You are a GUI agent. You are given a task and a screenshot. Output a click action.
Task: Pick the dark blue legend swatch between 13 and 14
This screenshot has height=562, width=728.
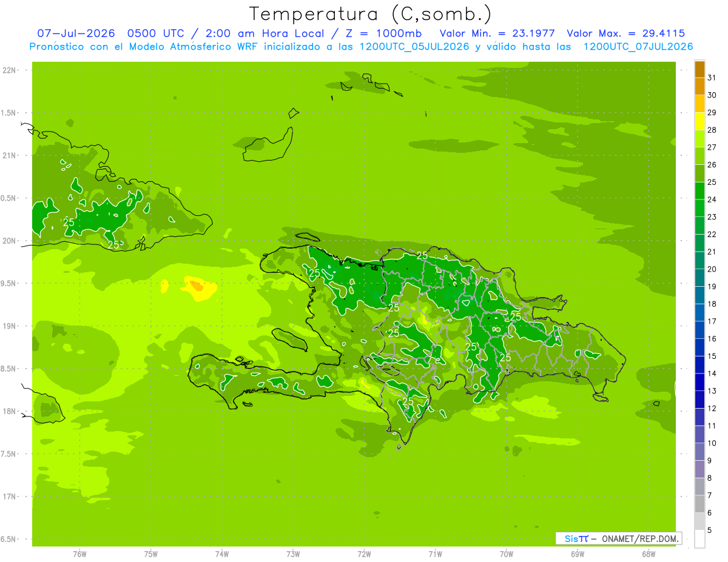pyautogui.click(x=699, y=382)
